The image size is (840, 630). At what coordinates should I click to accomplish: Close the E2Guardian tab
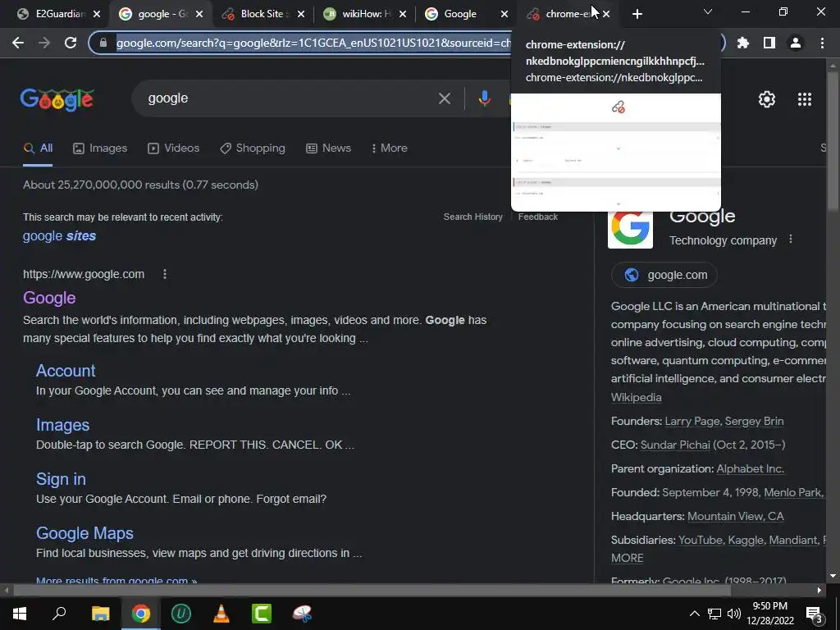97,15
